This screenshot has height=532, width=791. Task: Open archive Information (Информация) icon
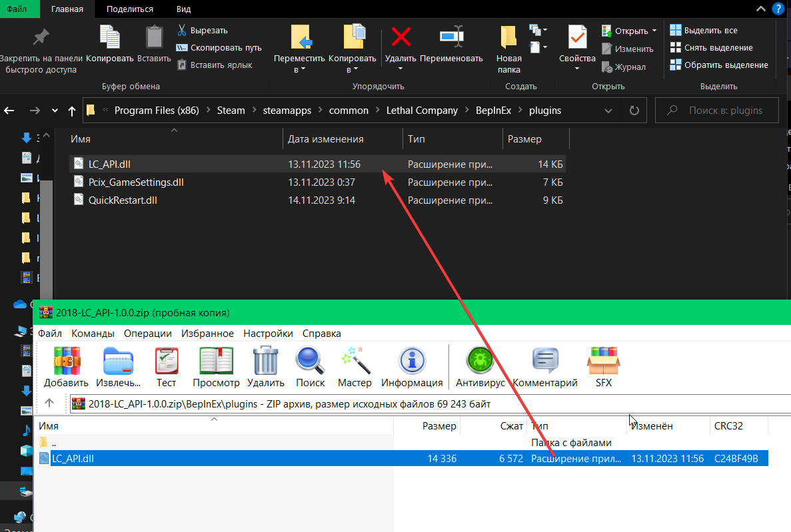[x=412, y=361]
